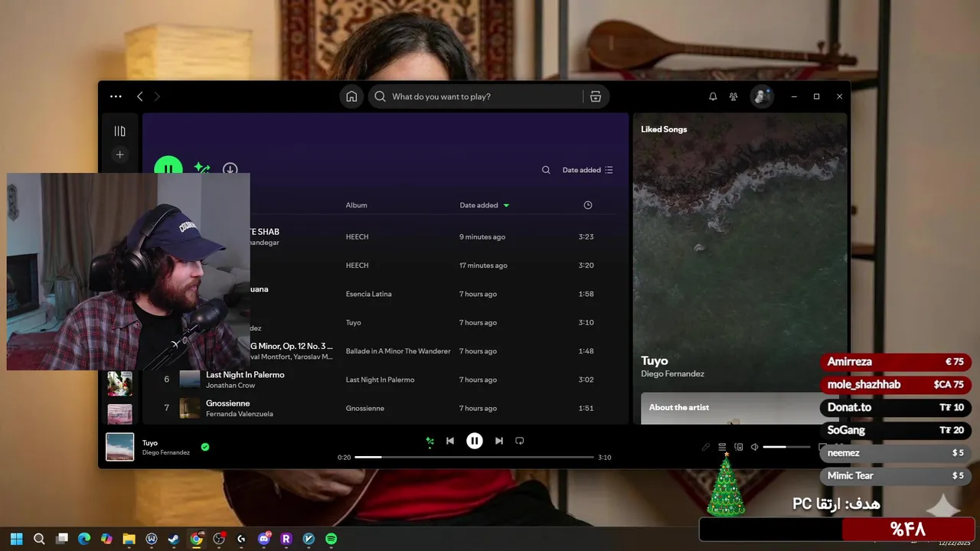Open the Tuyo album link in the list
The image size is (980, 551).
[353, 323]
